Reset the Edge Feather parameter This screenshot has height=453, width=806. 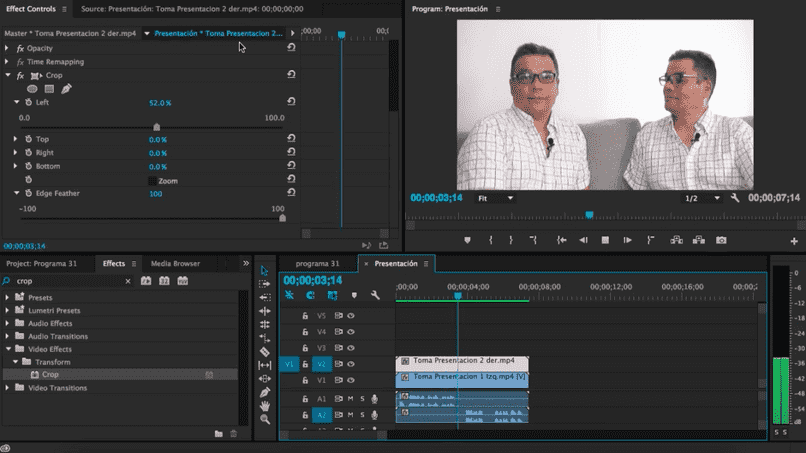coord(291,192)
